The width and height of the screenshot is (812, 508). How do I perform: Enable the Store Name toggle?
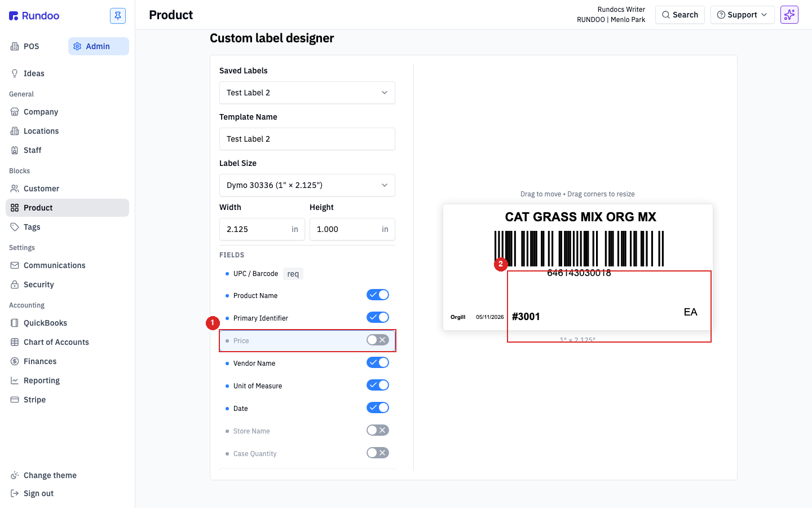(x=378, y=430)
